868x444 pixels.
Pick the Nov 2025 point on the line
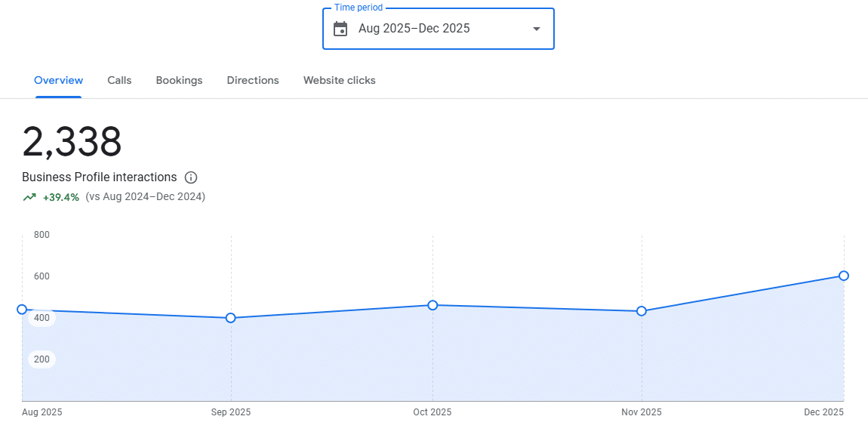tap(642, 311)
